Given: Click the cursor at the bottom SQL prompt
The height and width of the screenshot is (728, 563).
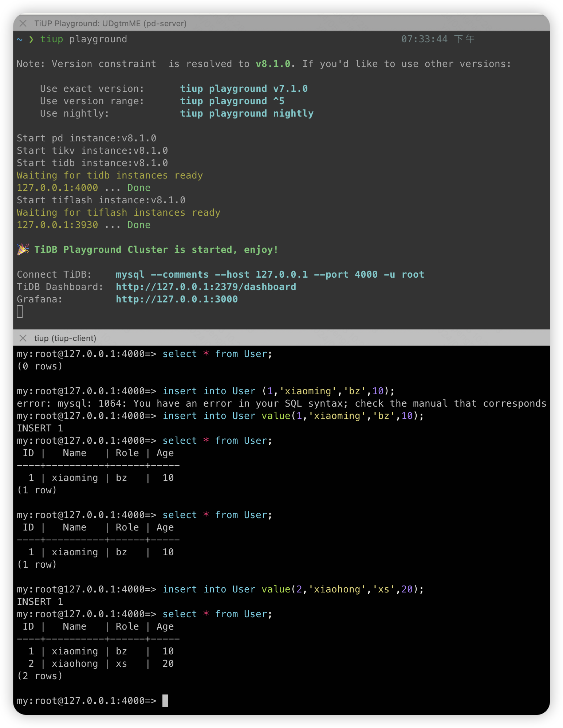Looking at the screenshot, I should [x=165, y=700].
